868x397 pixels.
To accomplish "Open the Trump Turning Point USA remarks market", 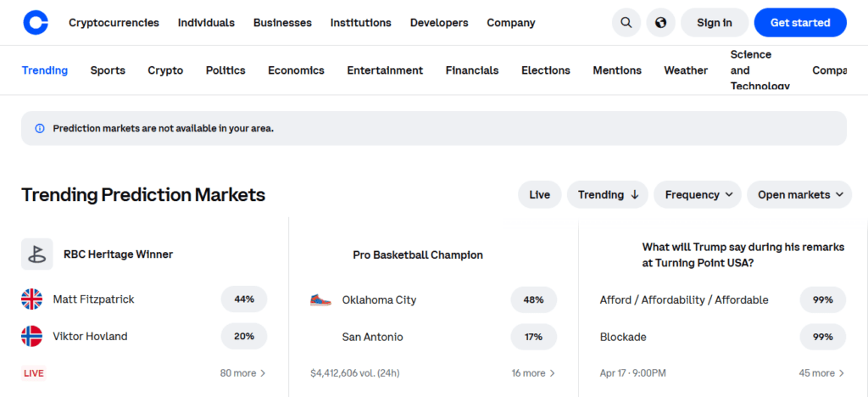I will [743, 254].
